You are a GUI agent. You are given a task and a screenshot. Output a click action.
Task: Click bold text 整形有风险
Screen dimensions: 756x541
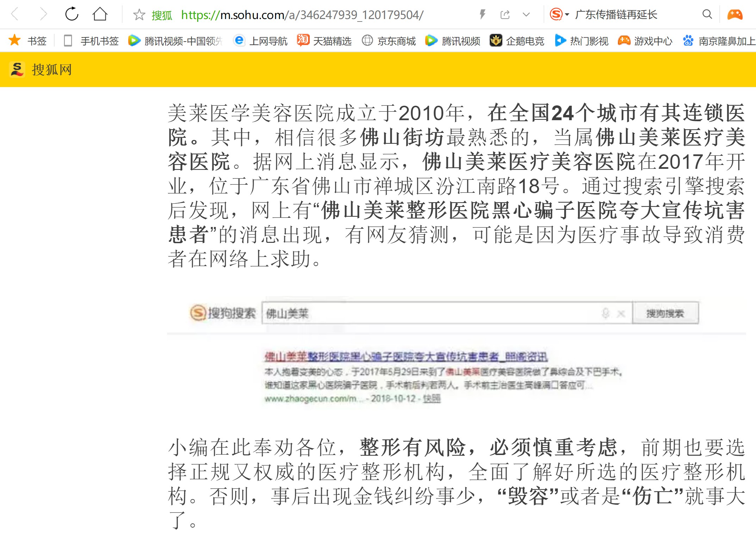413,448
